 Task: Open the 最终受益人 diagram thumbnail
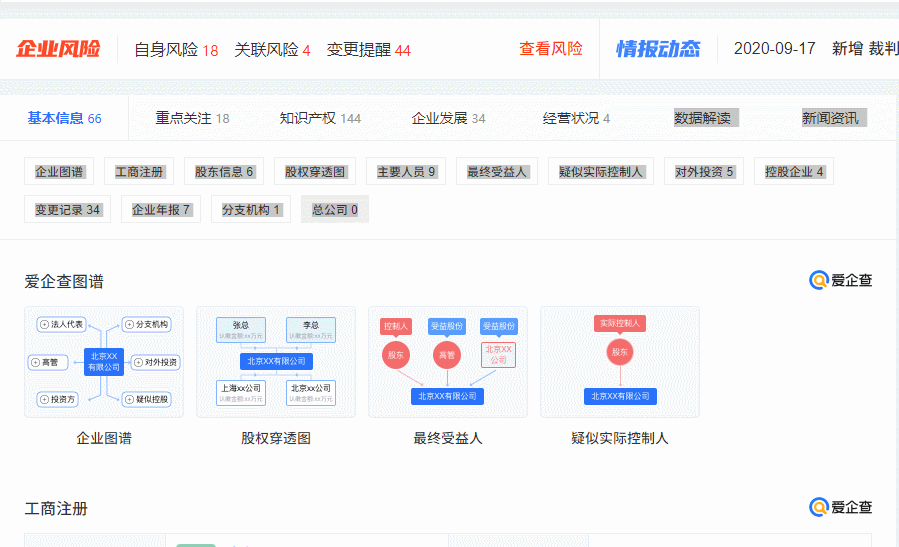tap(448, 362)
